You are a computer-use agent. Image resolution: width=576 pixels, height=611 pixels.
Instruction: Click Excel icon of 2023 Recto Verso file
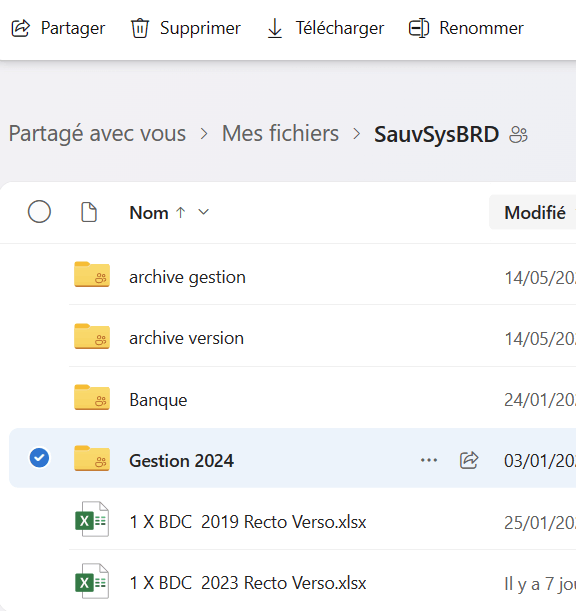(x=92, y=581)
